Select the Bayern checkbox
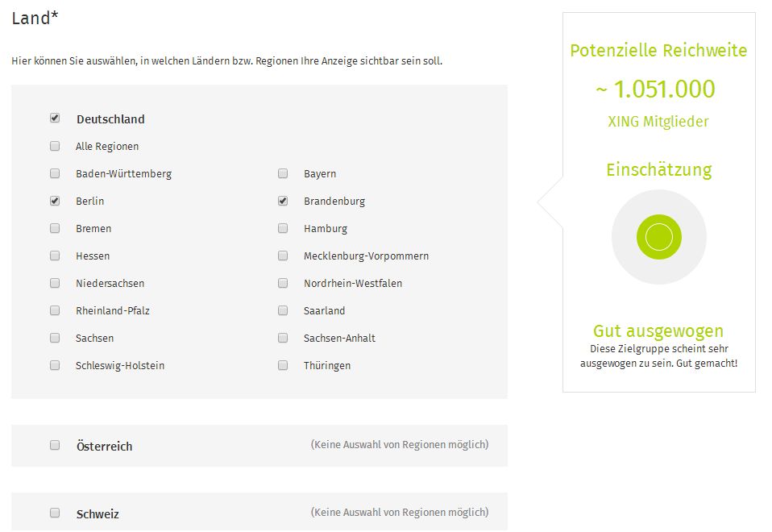The height and width of the screenshot is (532, 772). click(283, 173)
